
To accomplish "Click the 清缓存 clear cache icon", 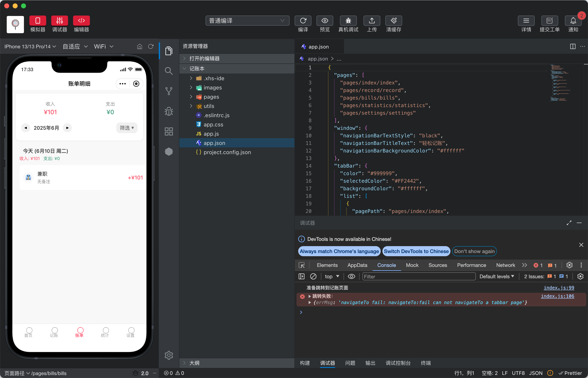I will click(394, 21).
